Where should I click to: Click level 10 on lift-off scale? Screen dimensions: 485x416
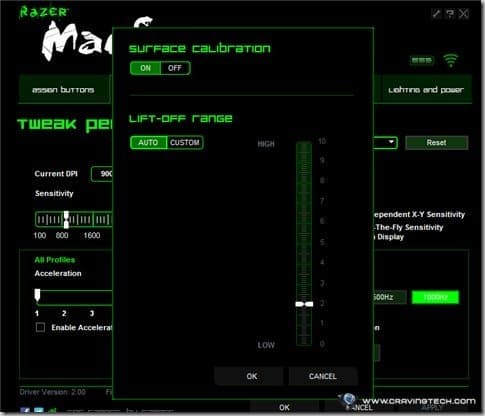point(322,141)
